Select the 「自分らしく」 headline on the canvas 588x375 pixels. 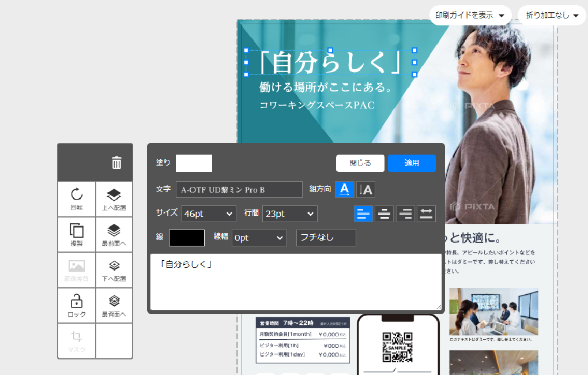coord(330,62)
